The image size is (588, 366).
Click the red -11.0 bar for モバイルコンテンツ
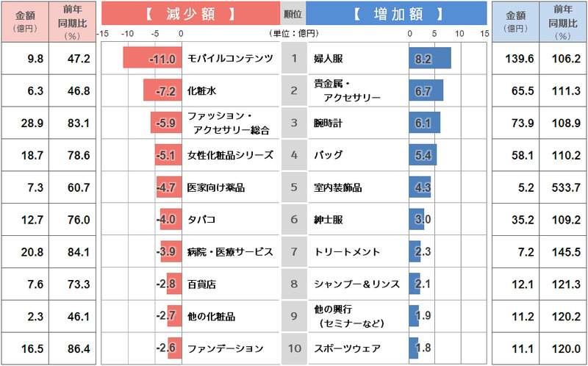click(x=151, y=59)
